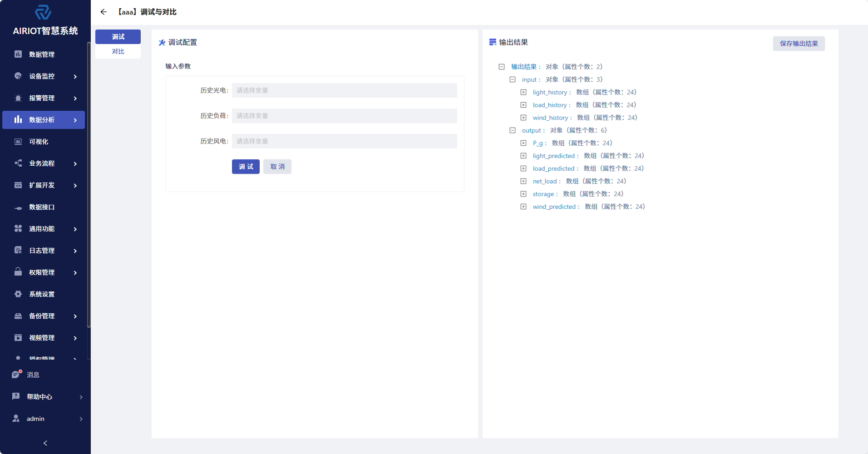This screenshot has height=454, width=868.
Task: Click the back arrow icon in header
Action: [104, 12]
